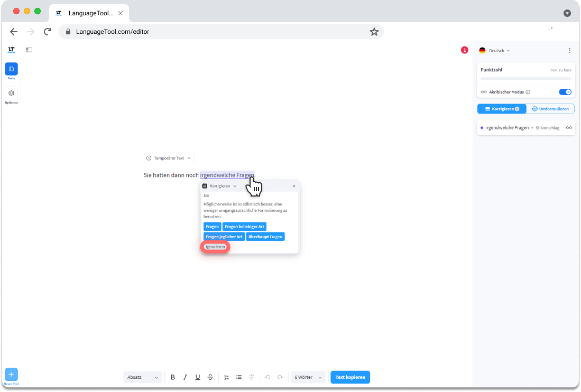Click the clear formatting icon
The width and height of the screenshot is (581, 392).
click(x=251, y=377)
